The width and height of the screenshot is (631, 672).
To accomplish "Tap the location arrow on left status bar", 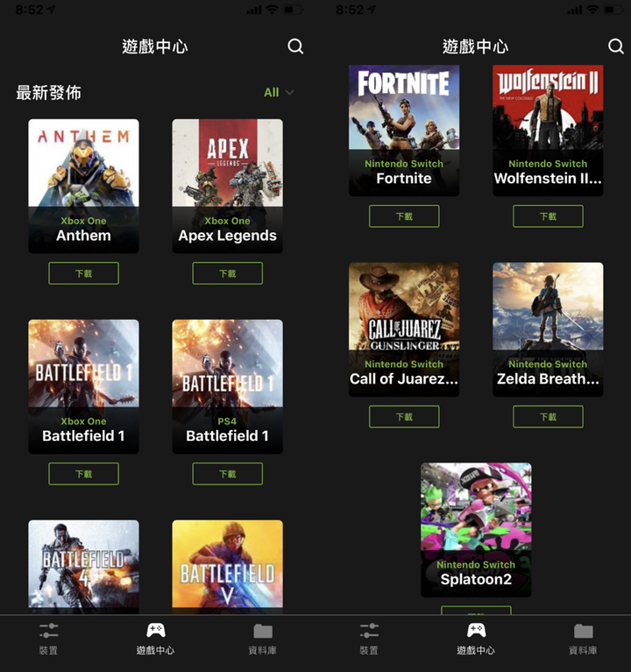I will click(x=51, y=9).
